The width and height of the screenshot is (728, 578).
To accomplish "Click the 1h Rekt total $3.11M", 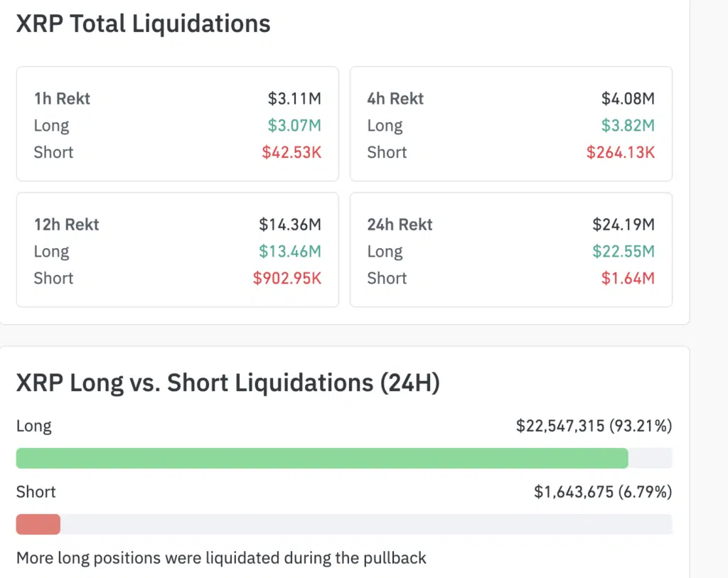I will pos(294,99).
